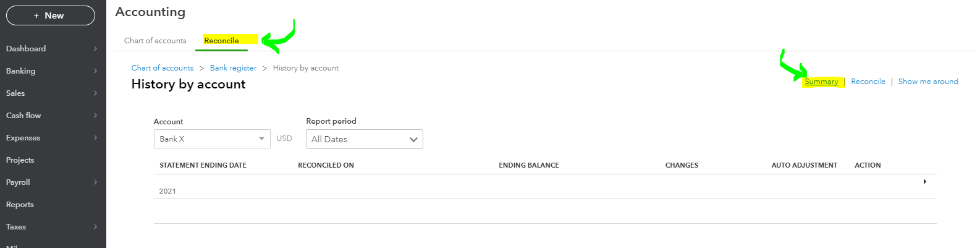Go to Projects in sidebar

coord(20,160)
